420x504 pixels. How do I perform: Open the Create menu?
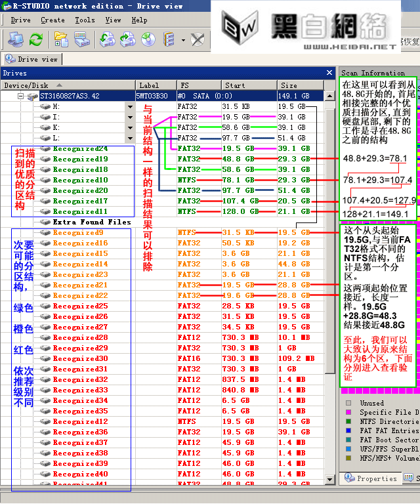pos(52,20)
